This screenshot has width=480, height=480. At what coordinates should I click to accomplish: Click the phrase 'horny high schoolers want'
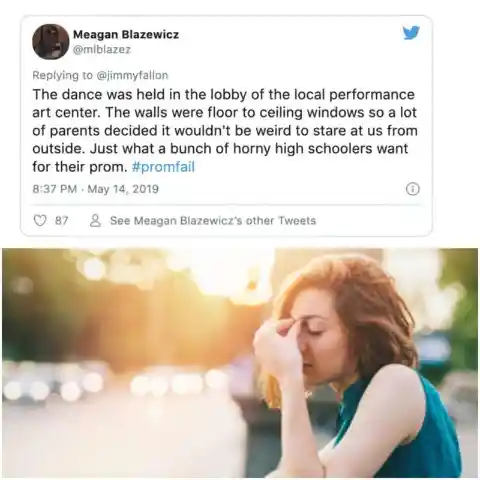click(320, 149)
